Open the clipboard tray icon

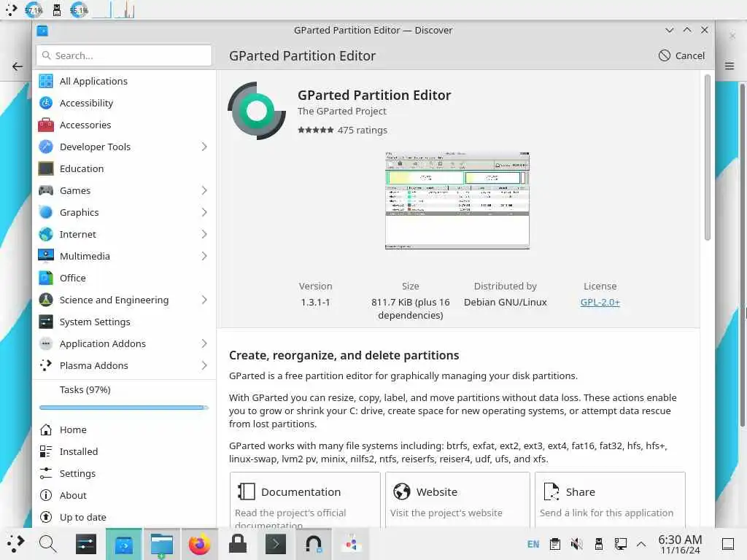(555, 544)
